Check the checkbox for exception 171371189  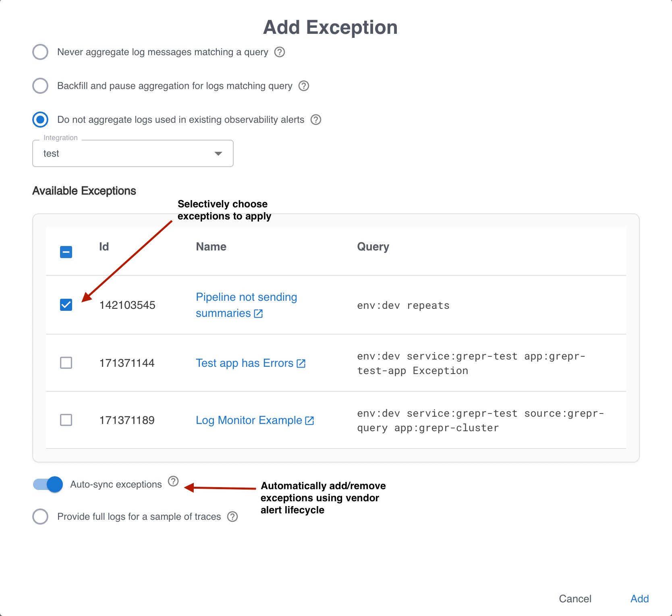click(66, 420)
